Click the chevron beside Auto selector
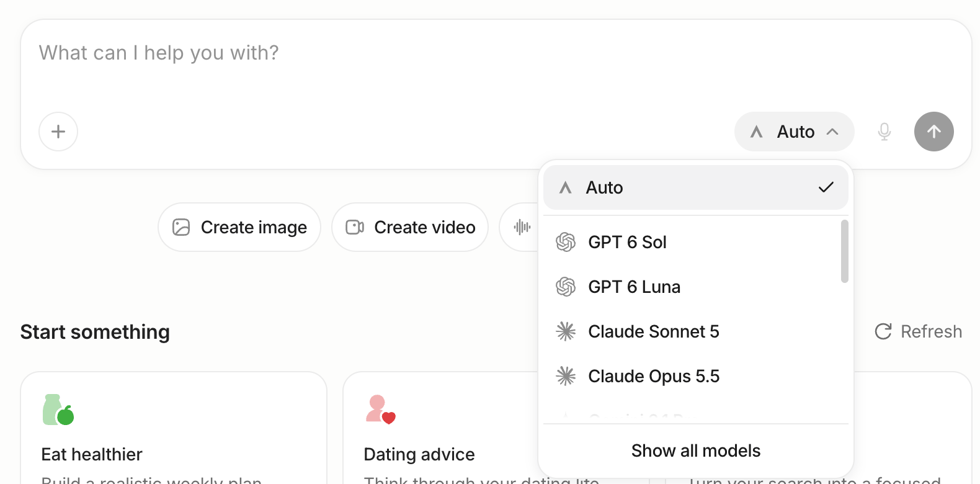The width and height of the screenshot is (980, 484). point(832,132)
